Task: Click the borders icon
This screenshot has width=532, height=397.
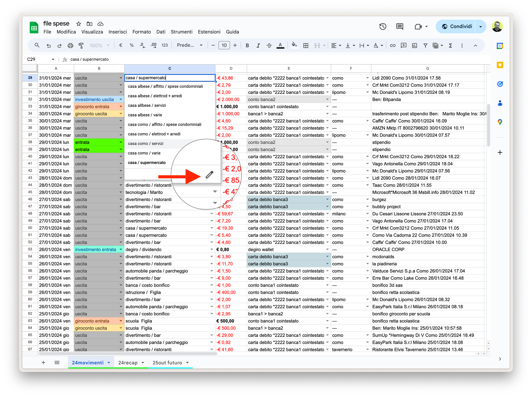Action: click(x=306, y=45)
